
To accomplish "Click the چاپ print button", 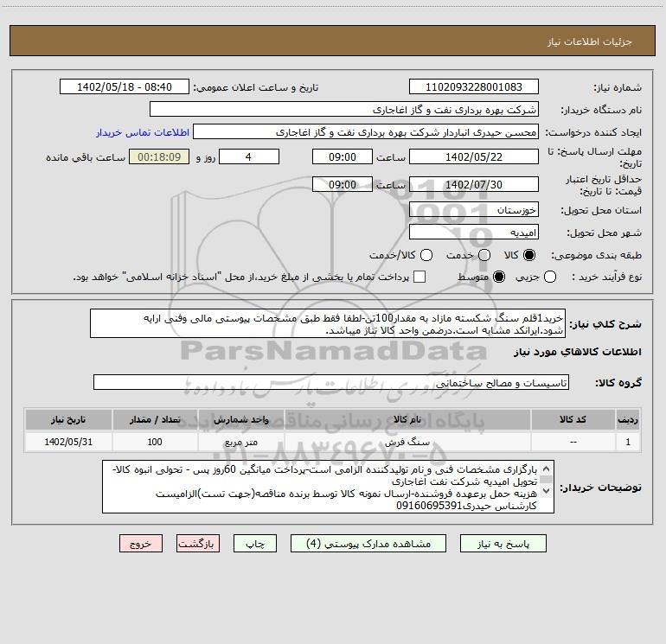I will click(x=255, y=544).
